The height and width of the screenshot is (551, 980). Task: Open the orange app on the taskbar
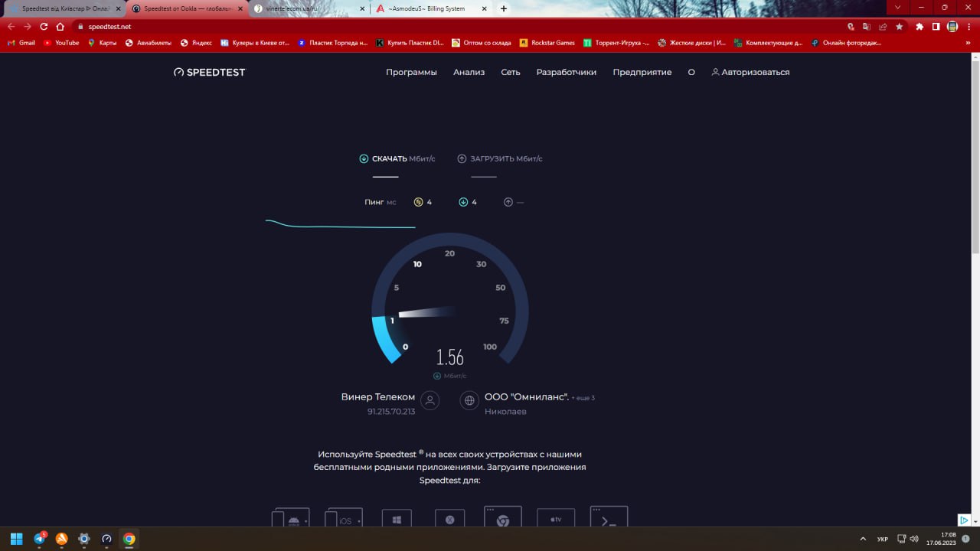click(62, 539)
